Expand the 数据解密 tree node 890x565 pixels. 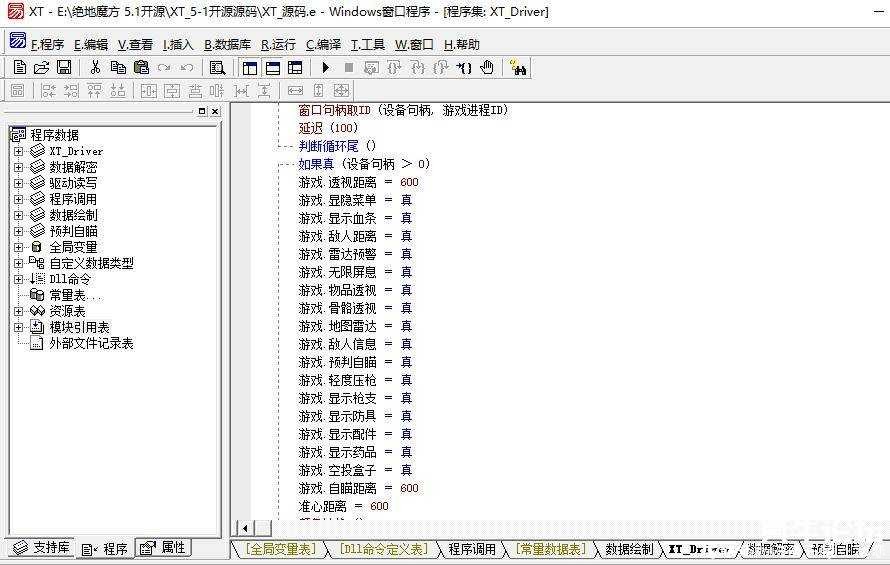[19, 167]
